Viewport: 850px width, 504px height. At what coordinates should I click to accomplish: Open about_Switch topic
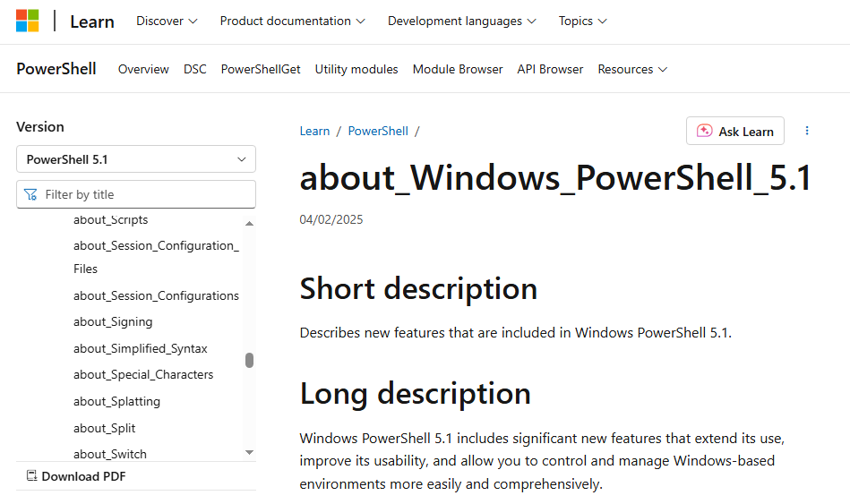[110, 454]
